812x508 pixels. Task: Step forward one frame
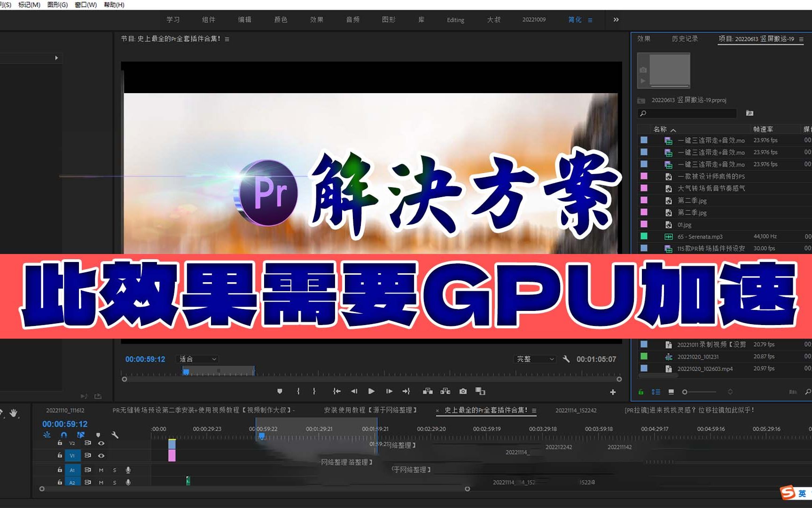pos(389,391)
